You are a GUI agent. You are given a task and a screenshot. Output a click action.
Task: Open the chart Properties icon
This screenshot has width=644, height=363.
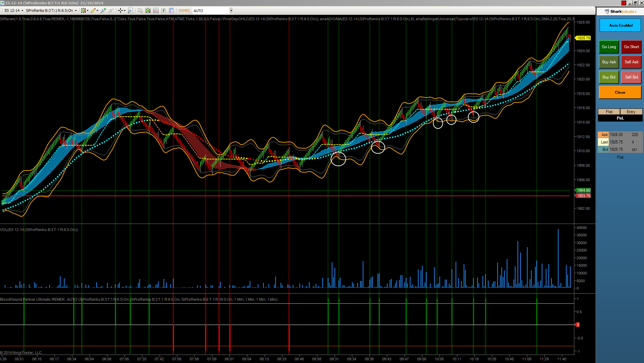click(171, 10)
